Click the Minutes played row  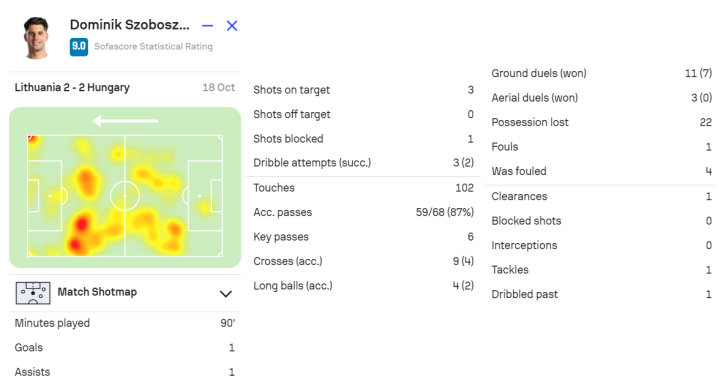(x=125, y=323)
